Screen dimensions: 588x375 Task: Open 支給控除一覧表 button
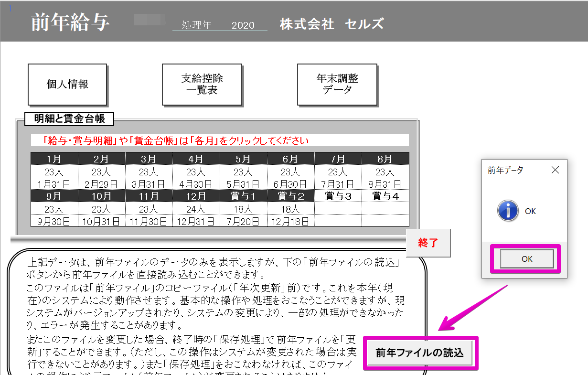tap(202, 85)
